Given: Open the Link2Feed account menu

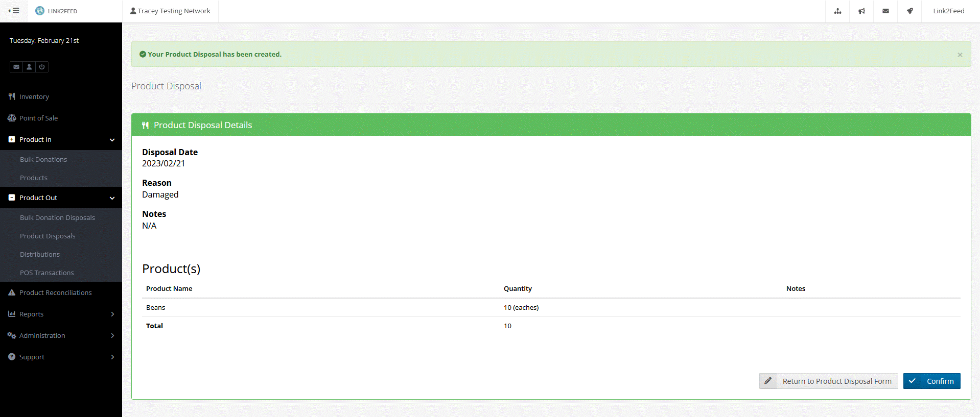Looking at the screenshot, I should [x=948, y=11].
